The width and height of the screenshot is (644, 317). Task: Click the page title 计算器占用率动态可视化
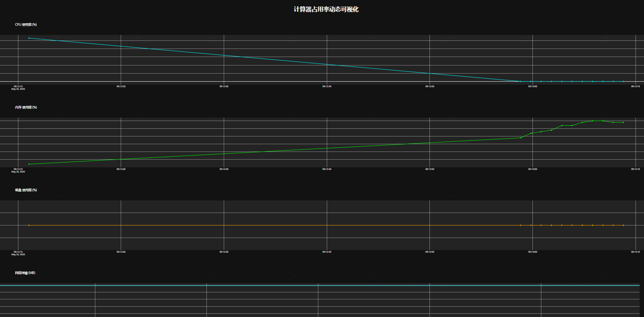pos(326,9)
